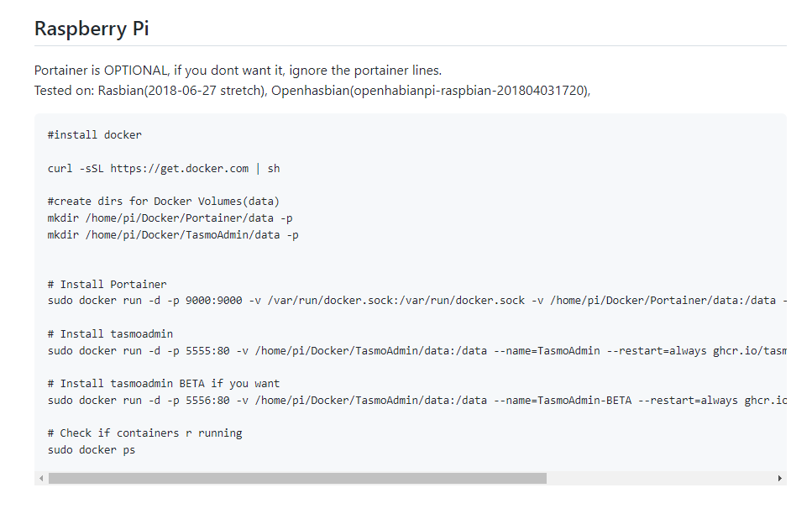The width and height of the screenshot is (812, 514).
Task: Click the create dirs for Docker Volumes comment
Action: (x=162, y=201)
